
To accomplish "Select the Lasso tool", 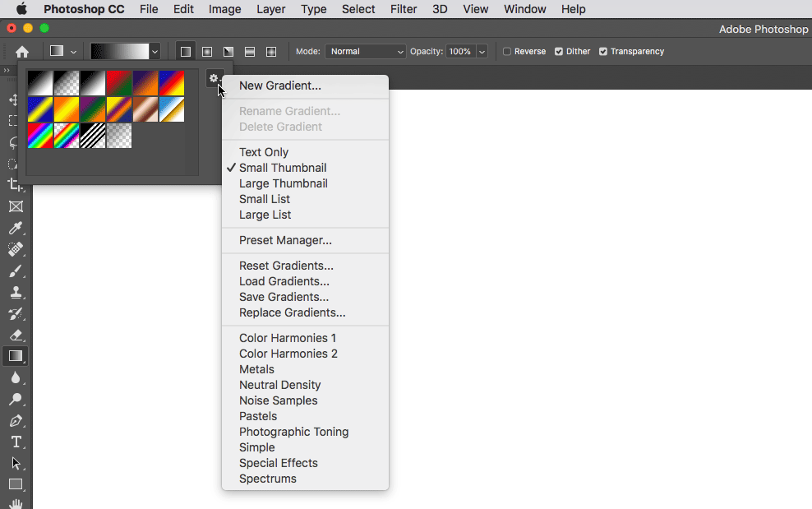I will tap(15, 143).
